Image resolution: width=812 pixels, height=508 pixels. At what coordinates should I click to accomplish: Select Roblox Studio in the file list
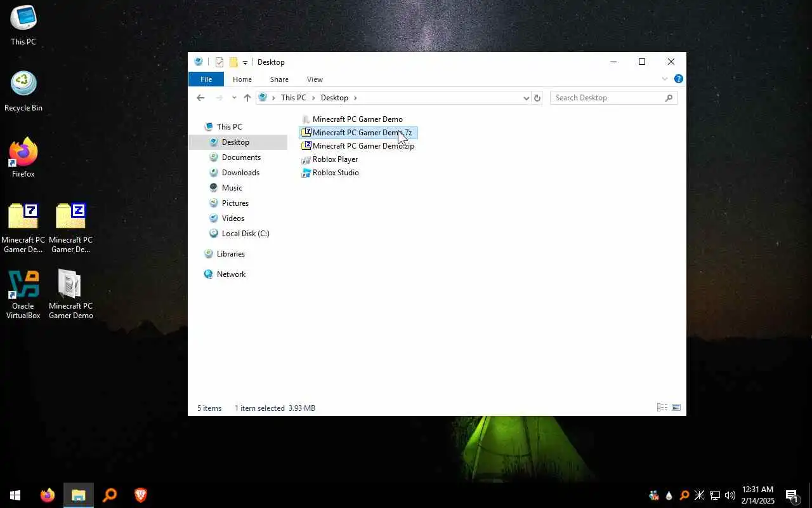[331, 173]
